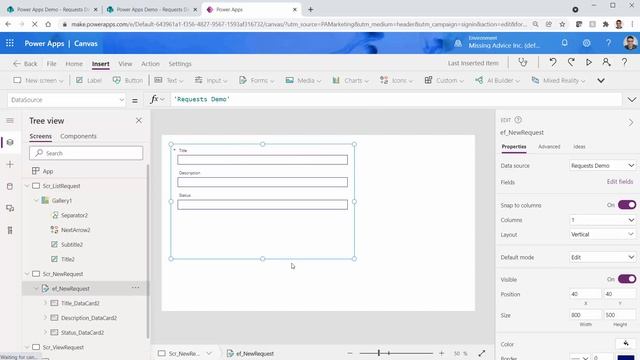Zoom out with the minus icon
The image size is (640, 360).
click(x=350, y=353)
